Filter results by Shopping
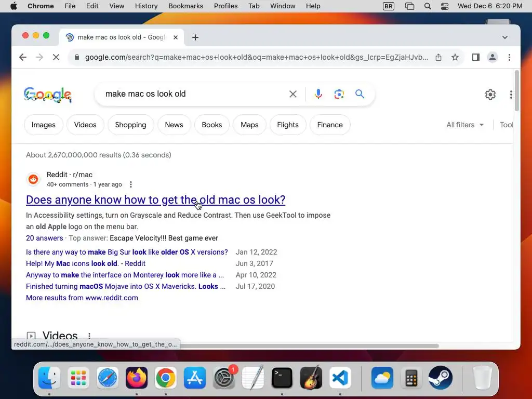The image size is (532, 399). (x=130, y=125)
